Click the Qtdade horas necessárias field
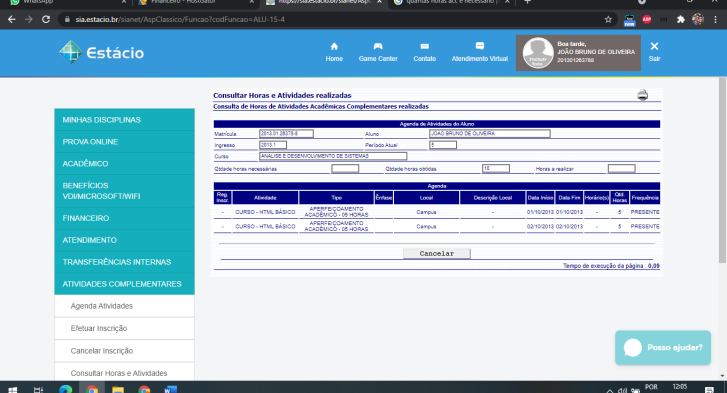The image size is (727, 393). click(x=344, y=169)
